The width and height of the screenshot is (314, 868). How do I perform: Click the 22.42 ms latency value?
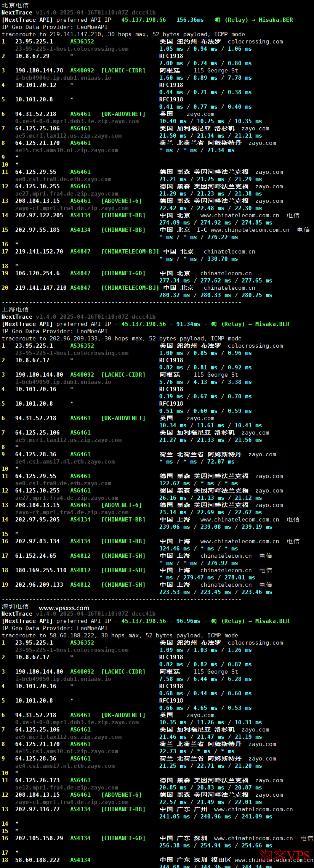(173, 208)
